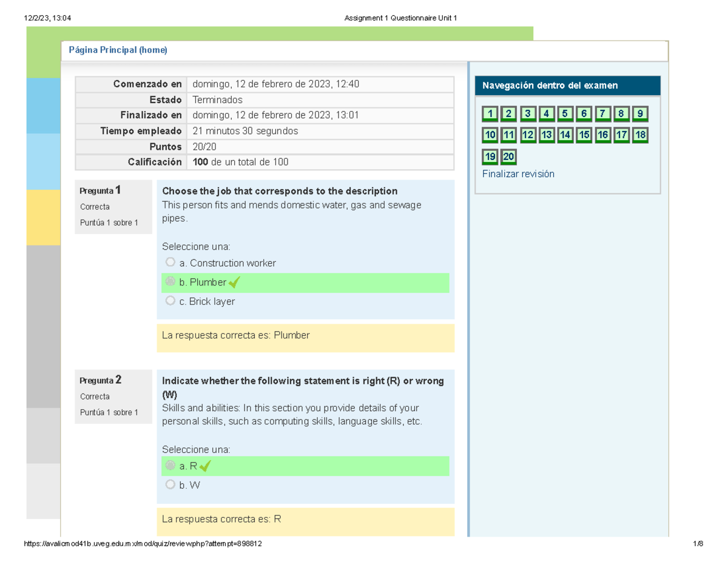Screen dimensions: 728x562
Task: Select the Construction worker radio option
Action: point(170,263)
